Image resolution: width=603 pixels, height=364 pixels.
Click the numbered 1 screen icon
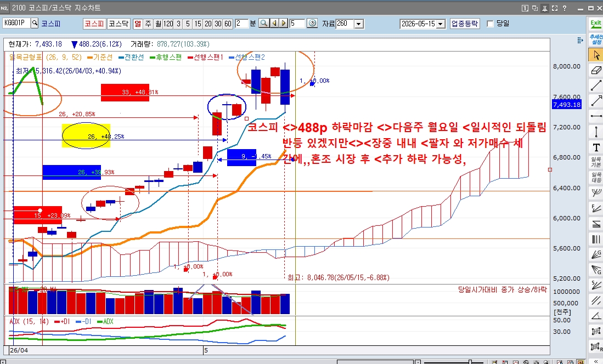(x=525, y=8)
